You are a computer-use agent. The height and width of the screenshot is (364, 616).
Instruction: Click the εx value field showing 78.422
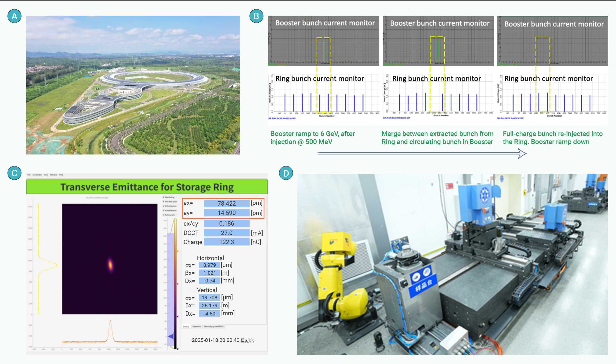tap(226, 203)
